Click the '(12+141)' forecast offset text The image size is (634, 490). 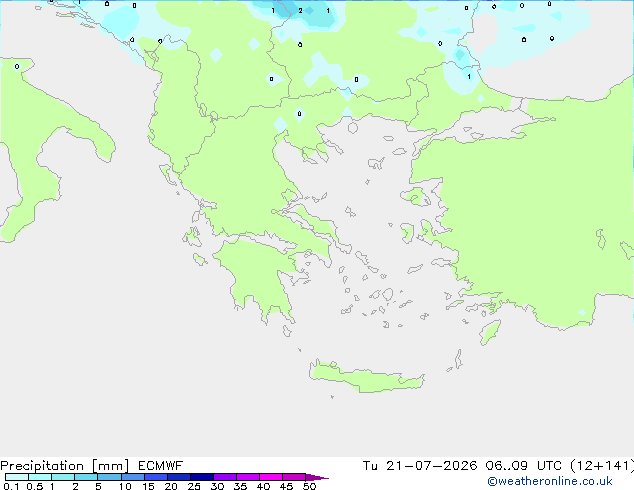(602, 466)
